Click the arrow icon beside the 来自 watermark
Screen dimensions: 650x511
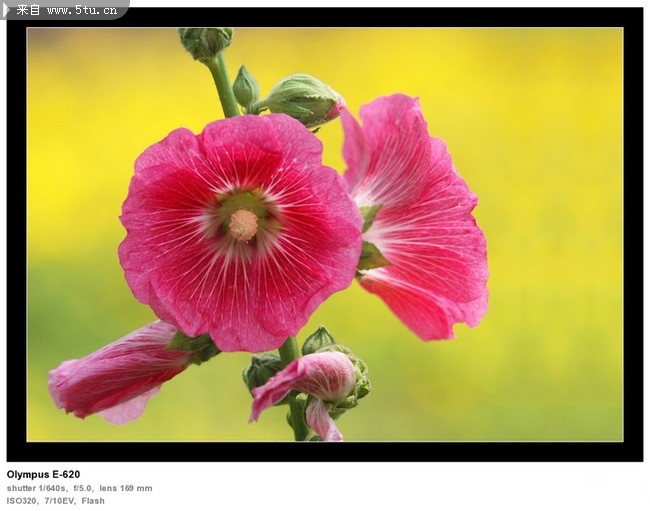pos(7,9)
